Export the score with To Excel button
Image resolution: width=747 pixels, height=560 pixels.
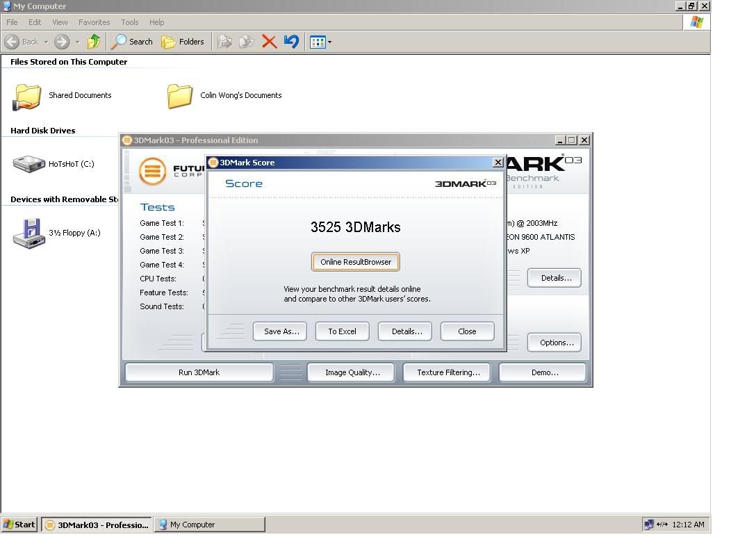pos(342,331)
